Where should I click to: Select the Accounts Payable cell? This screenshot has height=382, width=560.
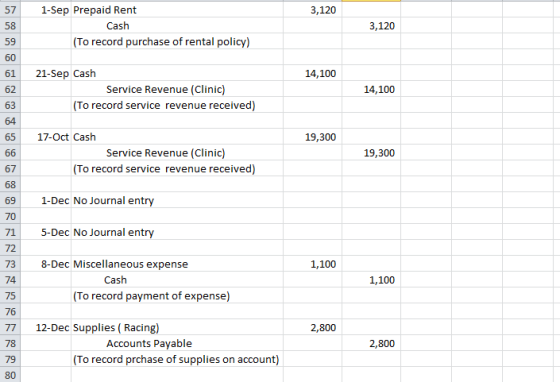coord(177,343)
